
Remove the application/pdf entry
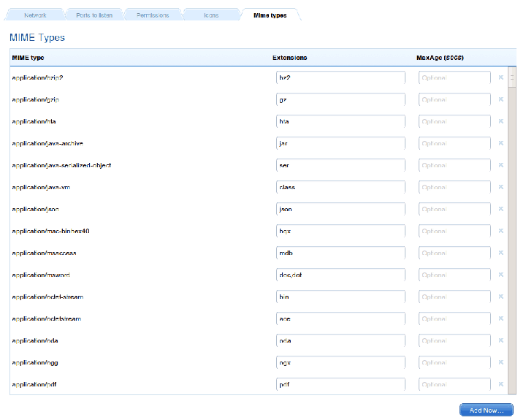click(x=500, y=384)
